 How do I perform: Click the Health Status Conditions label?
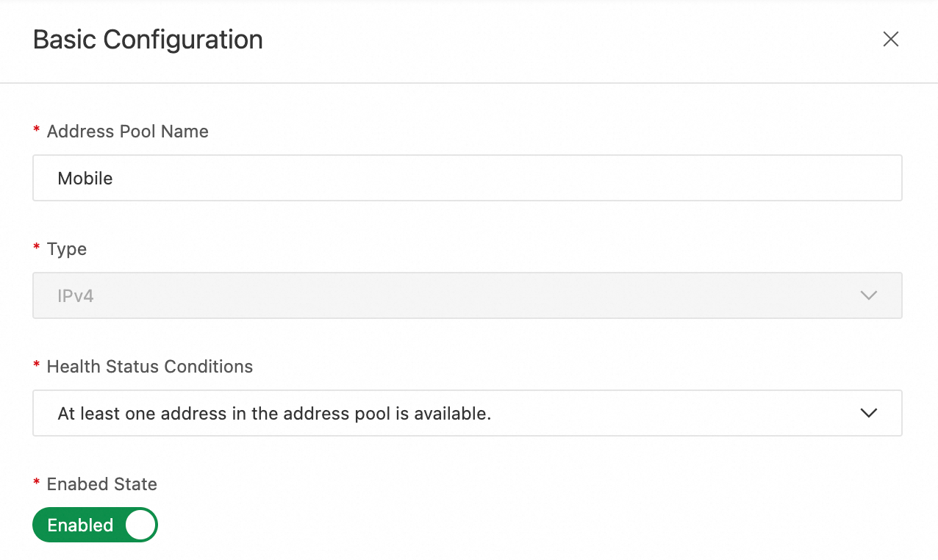click(x=149, y=367)
